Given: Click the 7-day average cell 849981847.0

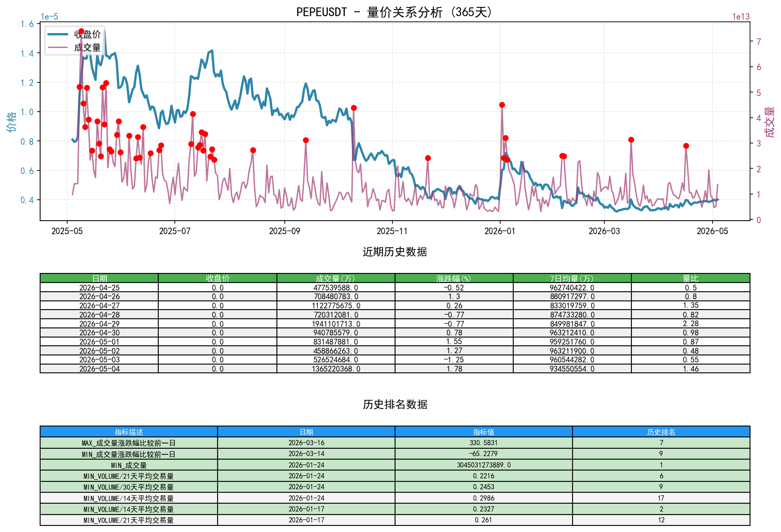Looking at the screenshot, I should coord(572,324).
